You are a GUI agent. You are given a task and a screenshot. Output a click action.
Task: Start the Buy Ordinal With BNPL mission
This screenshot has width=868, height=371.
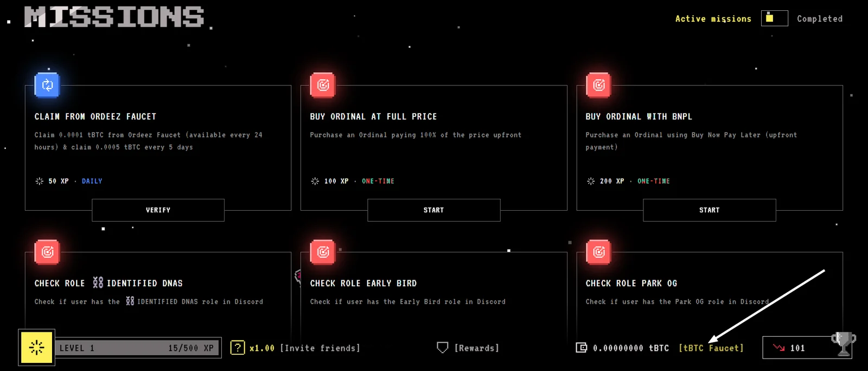click(x=709, y=210)
